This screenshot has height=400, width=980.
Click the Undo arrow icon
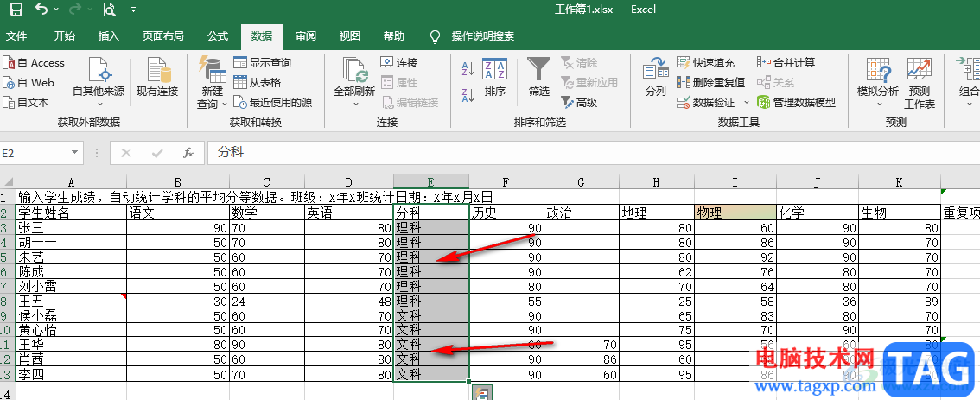(x=41, y=10)
